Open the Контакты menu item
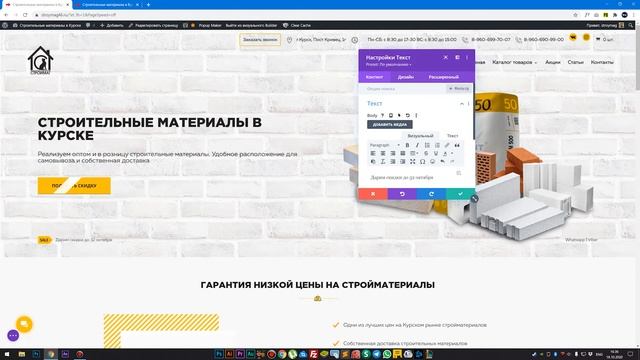Viewport: 640px width, 360px height. click(602, 62)
